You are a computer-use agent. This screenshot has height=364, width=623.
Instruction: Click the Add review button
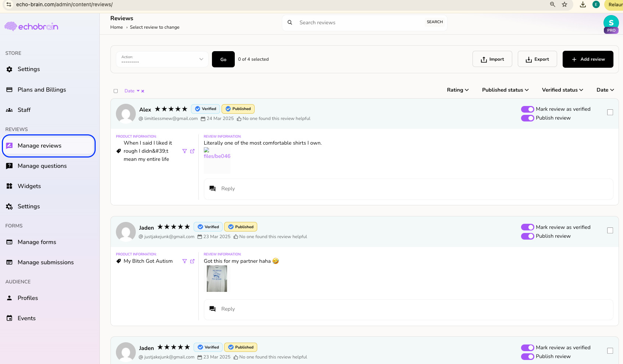point(588,59)
